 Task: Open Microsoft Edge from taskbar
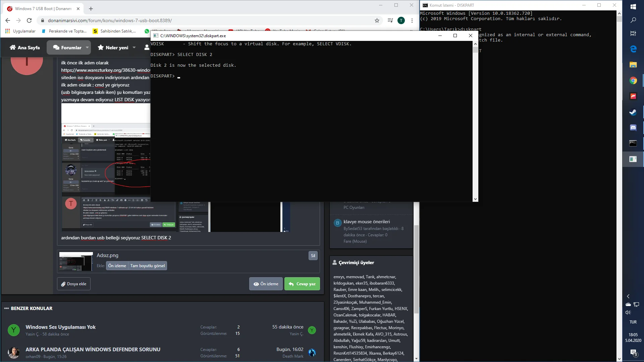tap(633, 49)
